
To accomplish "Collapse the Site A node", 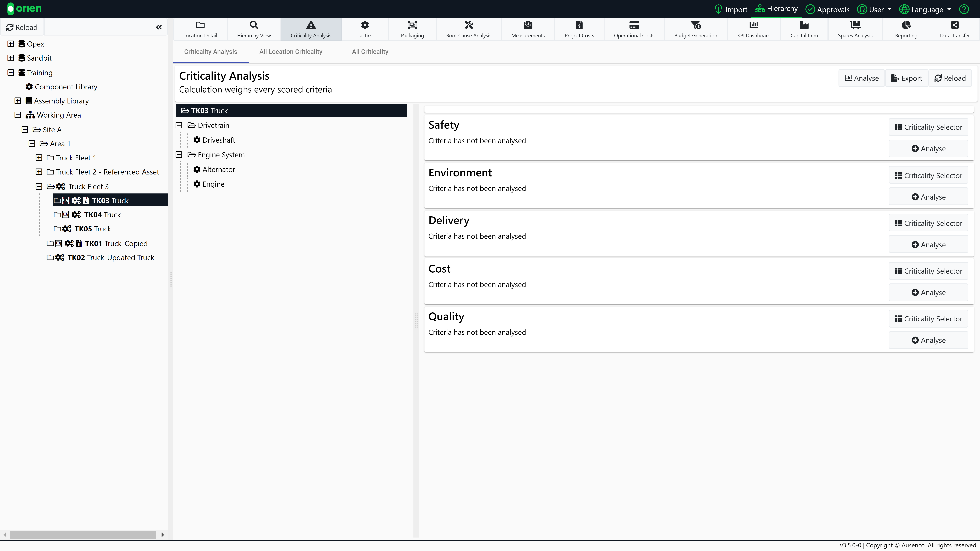I will (25, 129).
